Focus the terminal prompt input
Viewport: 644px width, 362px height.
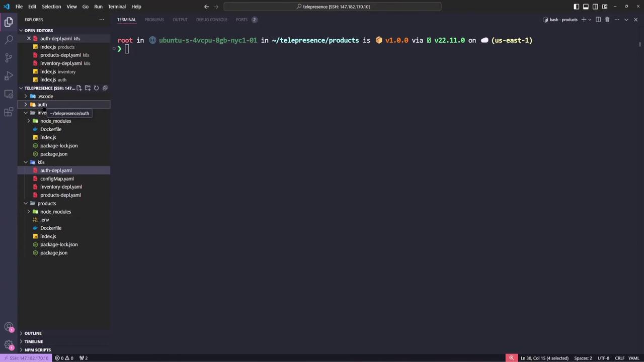(127, 49)
